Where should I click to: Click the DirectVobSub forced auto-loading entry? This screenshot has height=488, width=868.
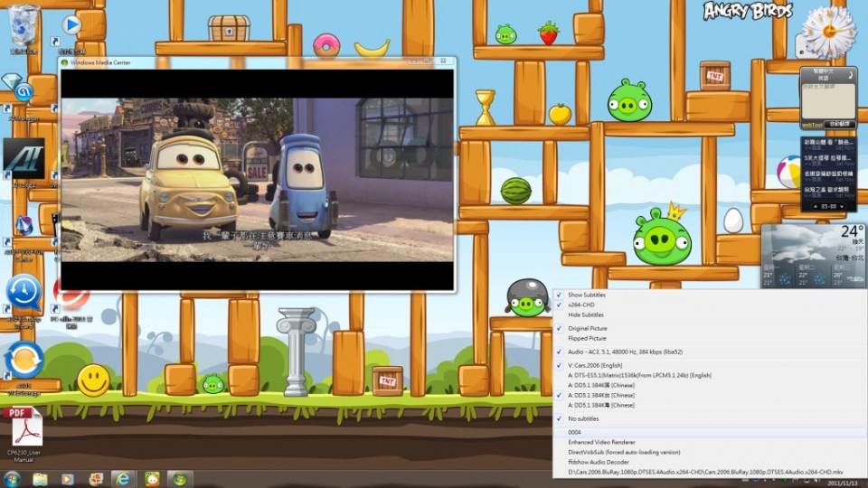[623, 452]
